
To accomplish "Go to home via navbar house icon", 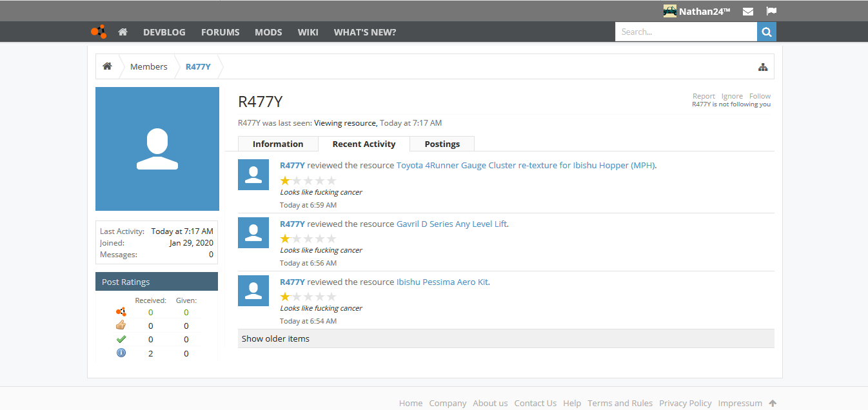I will click(123, 32).
